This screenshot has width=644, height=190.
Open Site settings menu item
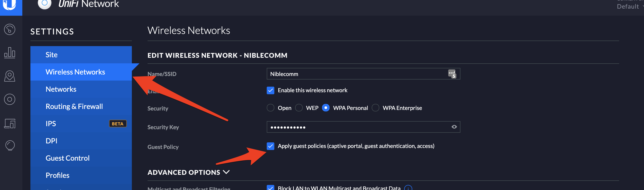click(x=81, y=55)
